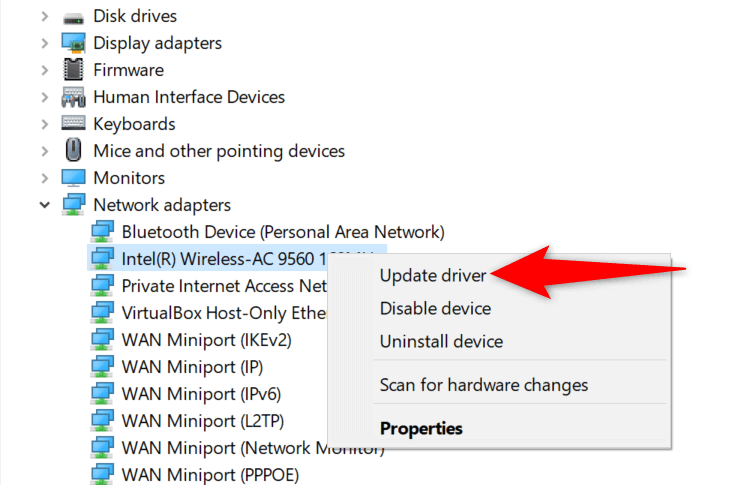Open Properties from the context menu
The height and width of the screenshot is (485, 747).
point(421,428)
